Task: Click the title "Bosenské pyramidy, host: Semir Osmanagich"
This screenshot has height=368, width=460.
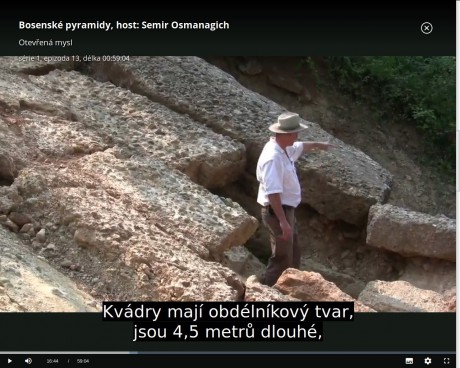Action: tap(124, 25)
